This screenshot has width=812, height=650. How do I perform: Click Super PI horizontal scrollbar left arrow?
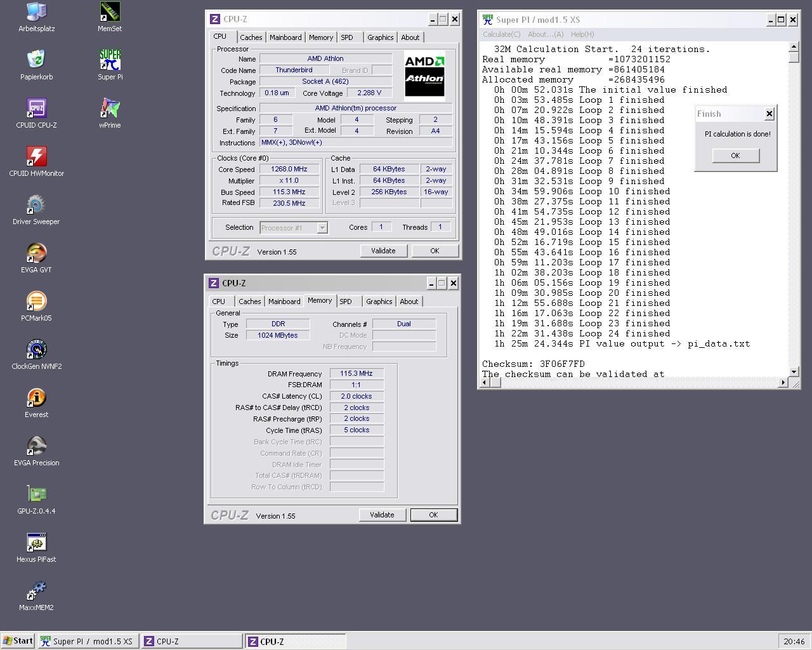tap(484, 382)
